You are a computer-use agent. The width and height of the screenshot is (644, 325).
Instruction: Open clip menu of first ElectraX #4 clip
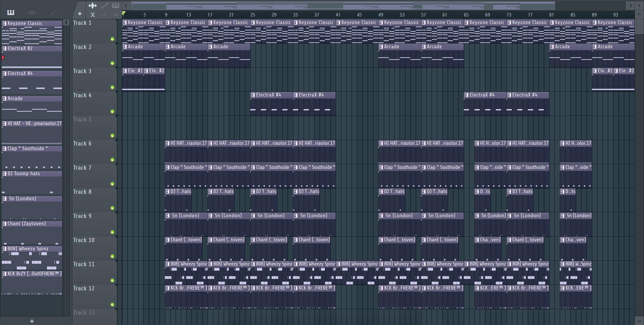253,95
